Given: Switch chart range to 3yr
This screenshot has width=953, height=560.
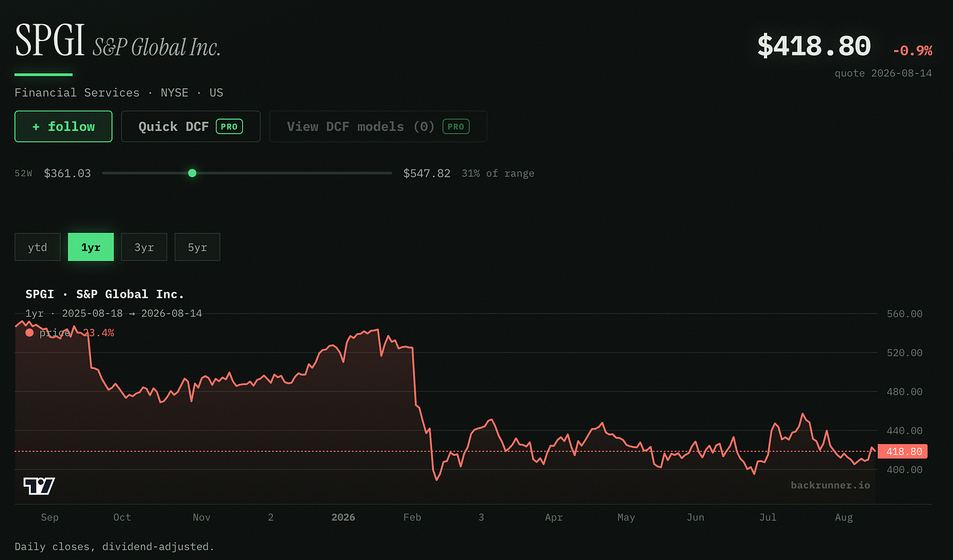Looking at the screenshot, I should [x=144, y=247].
